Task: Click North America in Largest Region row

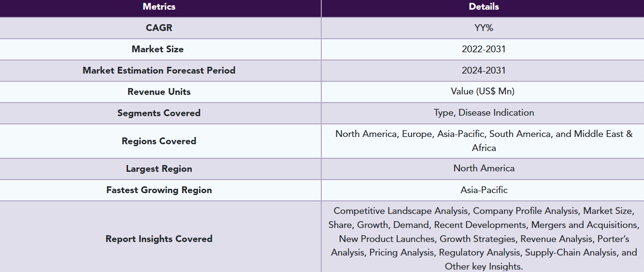Action: pyautogui.click(x=484, y=168)
